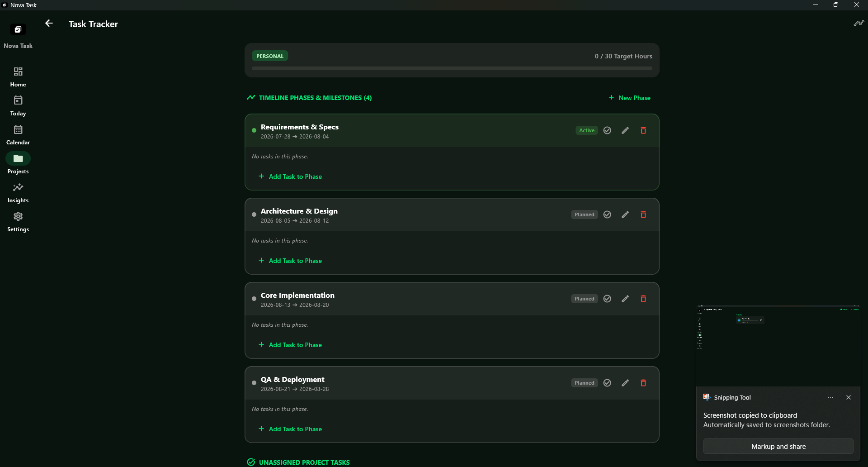Image resolution: width=868 pixels, height=467 pixels.
Task: Open Insights from the sidebar
Action: tap(18, 193)
